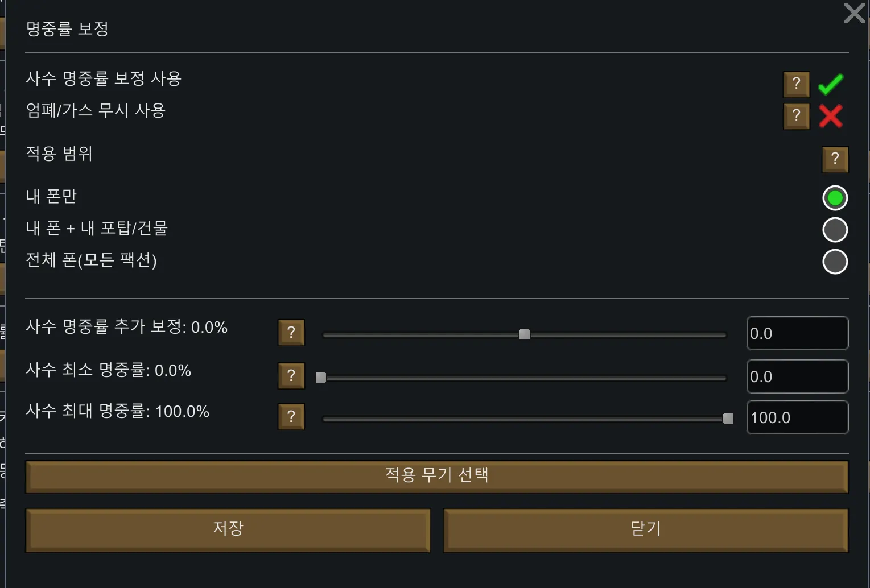Image resolution: width=870 pixels, height=588 pixels.
Task: Toggle green checkmark for 사수 명중률 보정 사용
Action: tap(831, 85)
